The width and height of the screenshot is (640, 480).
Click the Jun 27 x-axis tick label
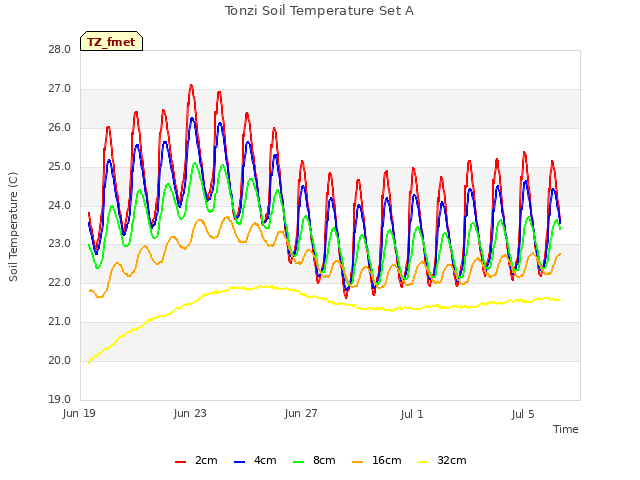(x=301, y=413)
